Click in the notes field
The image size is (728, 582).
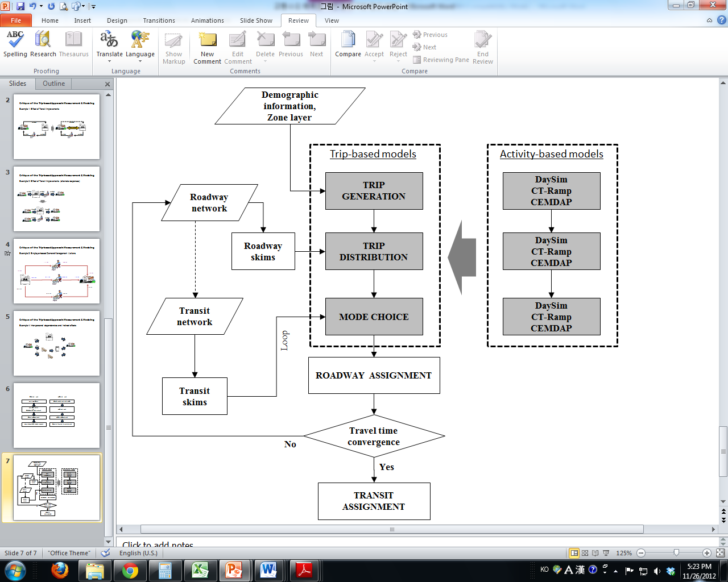pyautogui.click(x=418, y=544)
